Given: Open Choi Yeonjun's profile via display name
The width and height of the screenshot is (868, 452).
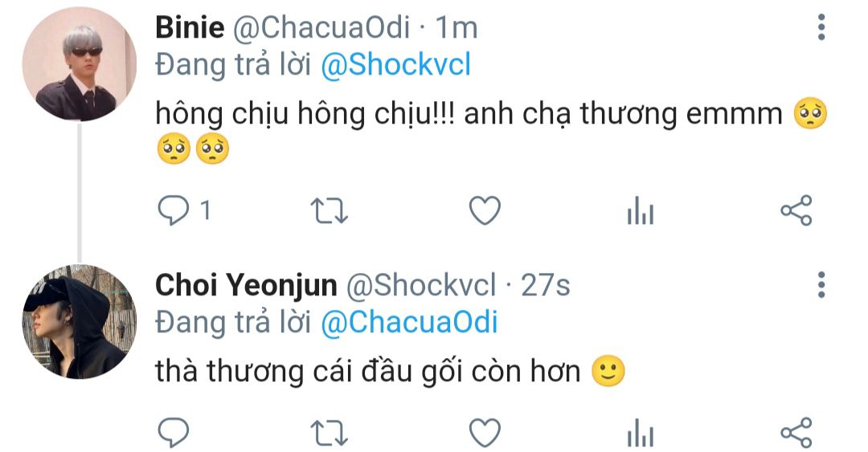Looking at the screenshot, I should click(247, 286).
